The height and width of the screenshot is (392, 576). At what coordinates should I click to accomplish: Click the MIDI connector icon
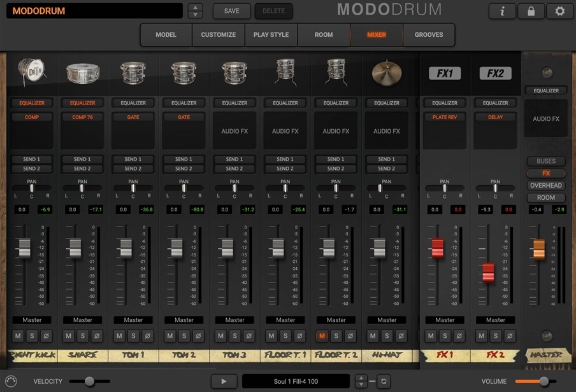pos(11,381)
